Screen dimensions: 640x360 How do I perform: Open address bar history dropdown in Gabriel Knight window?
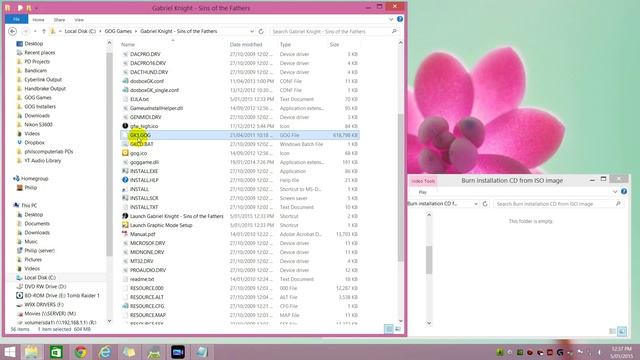coord(252,31)
